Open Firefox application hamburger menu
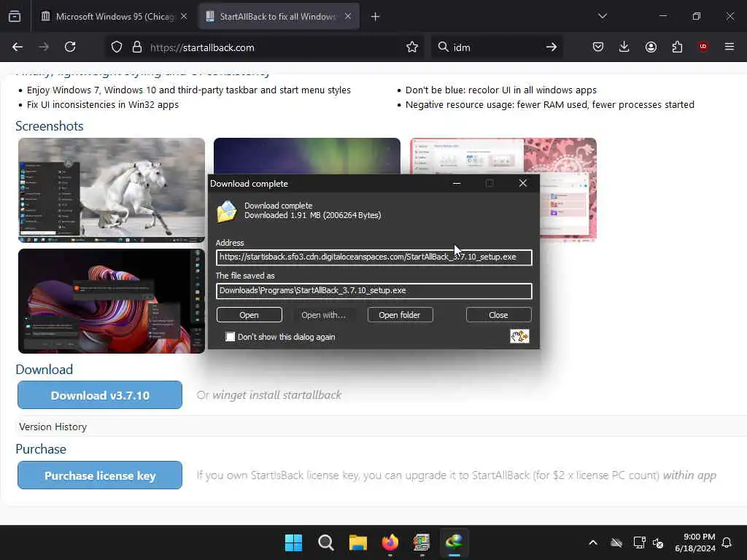 (x=729, y=47)
